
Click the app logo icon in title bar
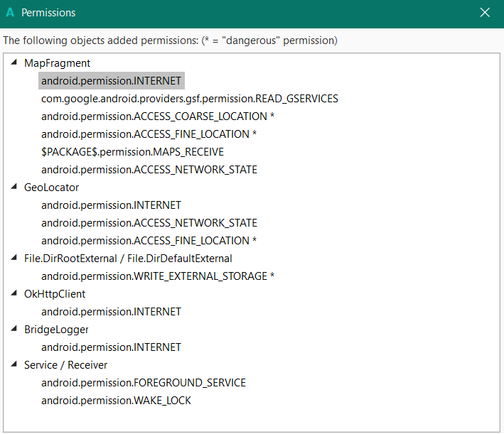[10, 13]
